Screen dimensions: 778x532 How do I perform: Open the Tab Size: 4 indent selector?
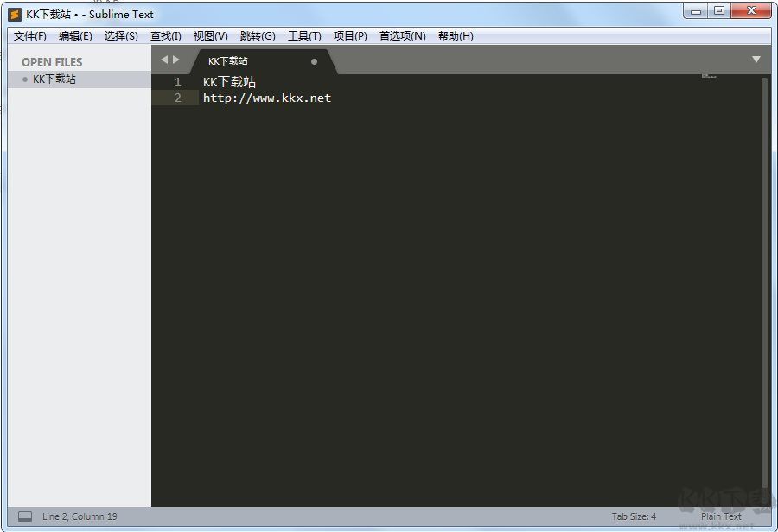pos(635,516)
